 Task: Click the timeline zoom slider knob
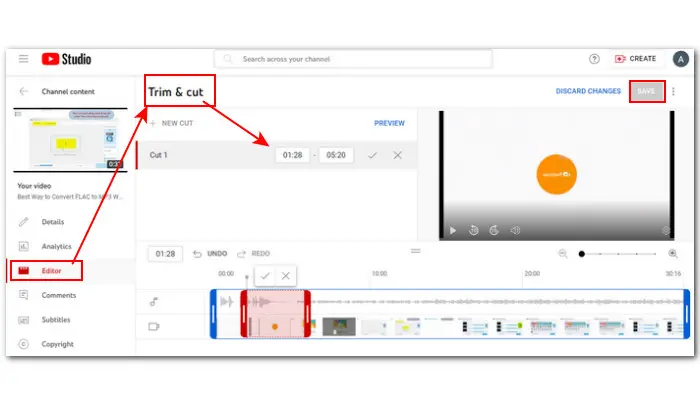click(581, 254)
